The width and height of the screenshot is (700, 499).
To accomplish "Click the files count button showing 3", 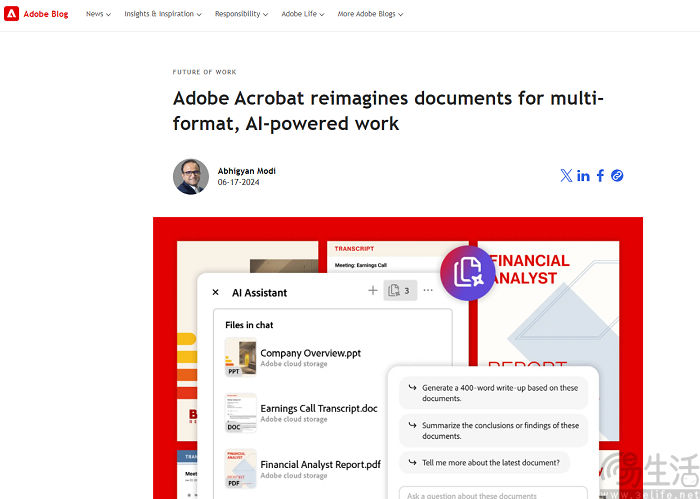I will [x=400, y=291].
